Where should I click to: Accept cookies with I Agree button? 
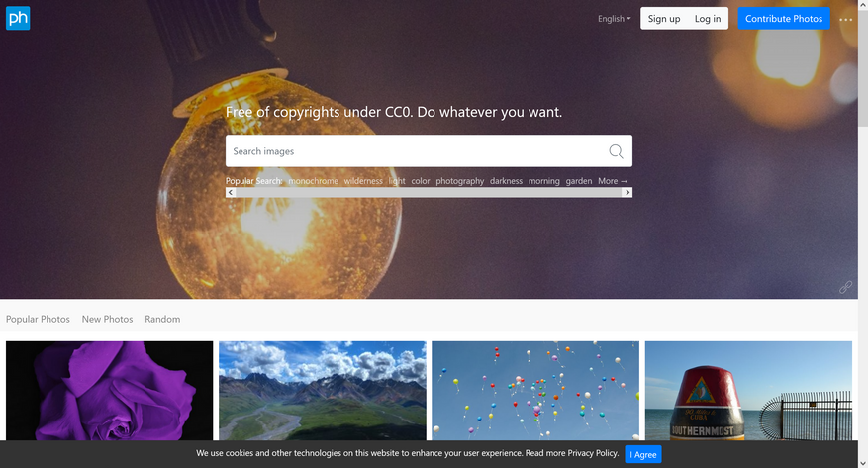pos(642,455)
